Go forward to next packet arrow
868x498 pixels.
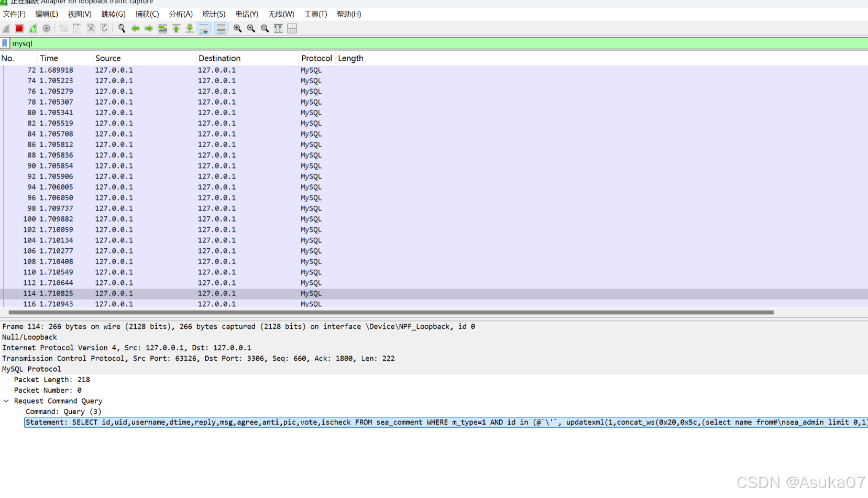tap(149, 28)
